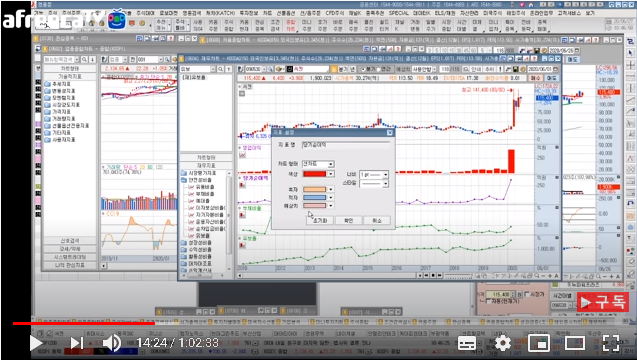The image size is (637, 360).
Task: Click the red 구독 subscribe button
Action: tap(602, 302)
